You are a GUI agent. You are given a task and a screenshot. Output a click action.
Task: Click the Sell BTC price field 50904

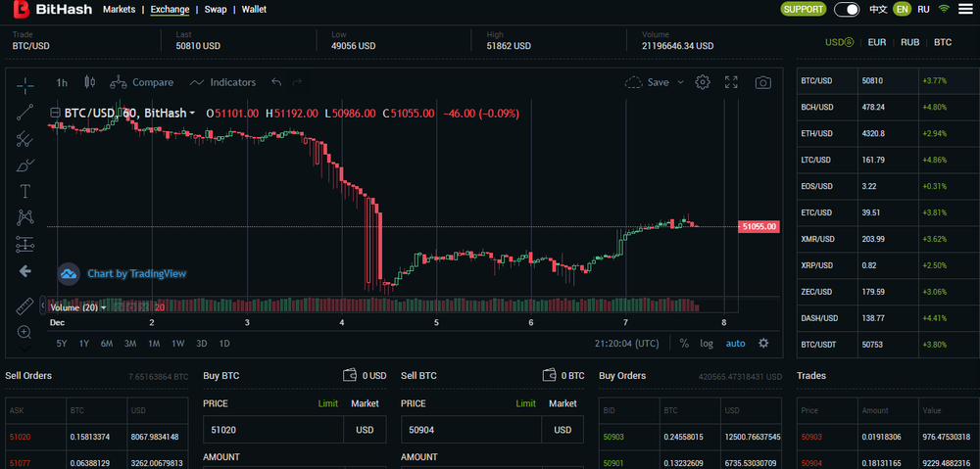click(471, 430)
